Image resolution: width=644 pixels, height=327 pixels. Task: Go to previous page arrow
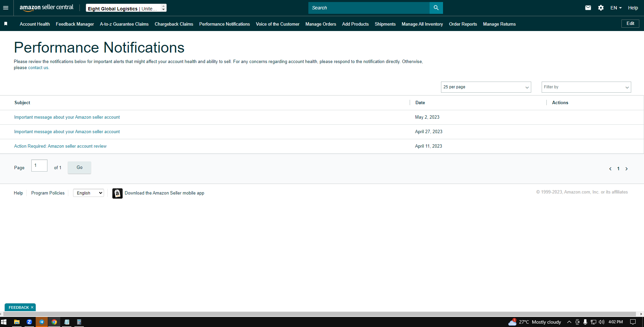(610, 169)
